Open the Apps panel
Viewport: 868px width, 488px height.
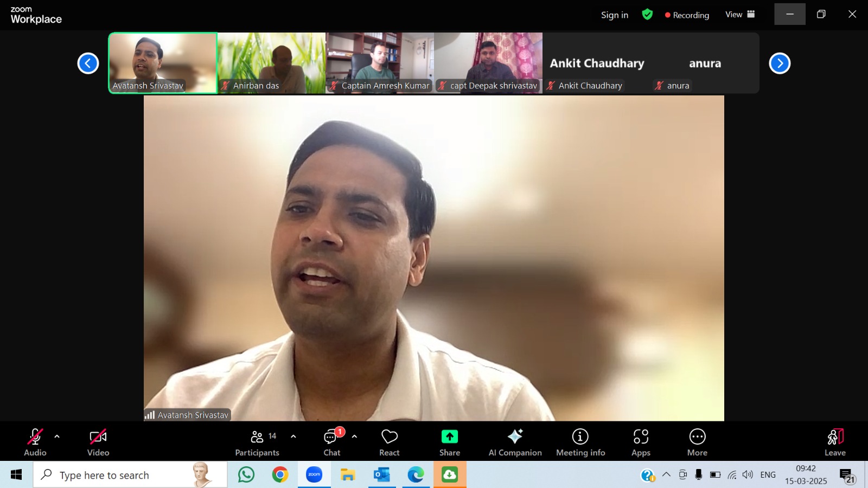click(641, 442)
